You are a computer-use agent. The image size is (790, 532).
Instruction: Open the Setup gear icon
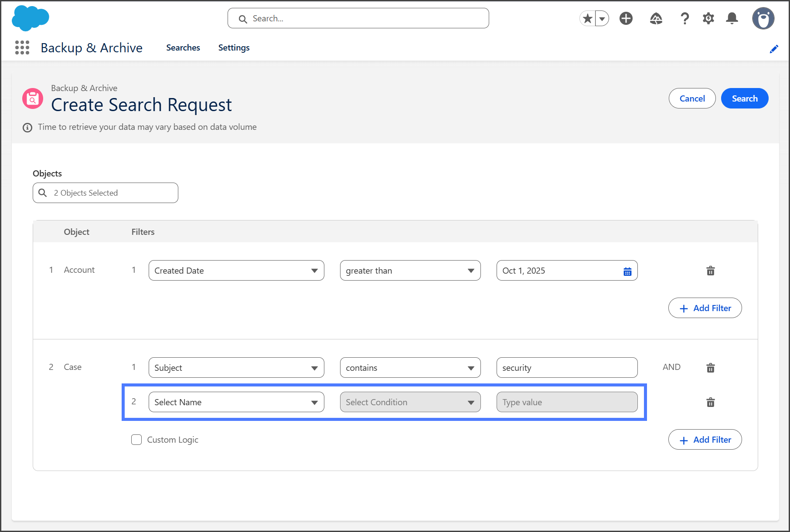pyautogui.click(x=708, y=18)
